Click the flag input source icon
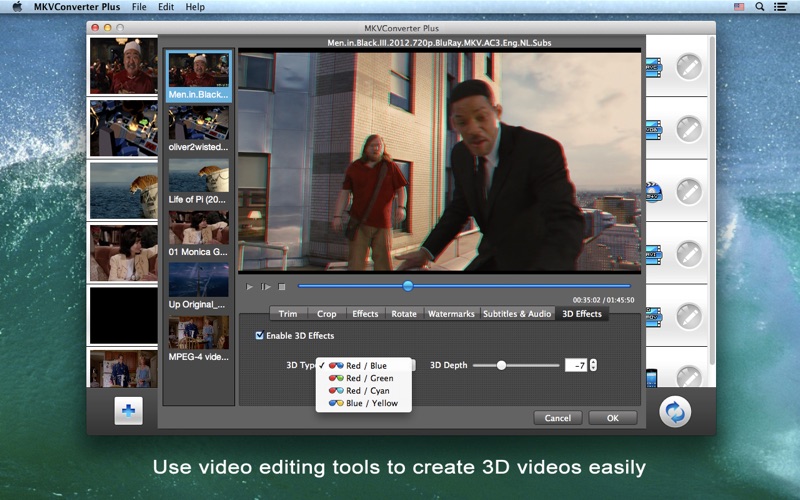Screen dimensions: 800x500 click(x=739, y=7)
